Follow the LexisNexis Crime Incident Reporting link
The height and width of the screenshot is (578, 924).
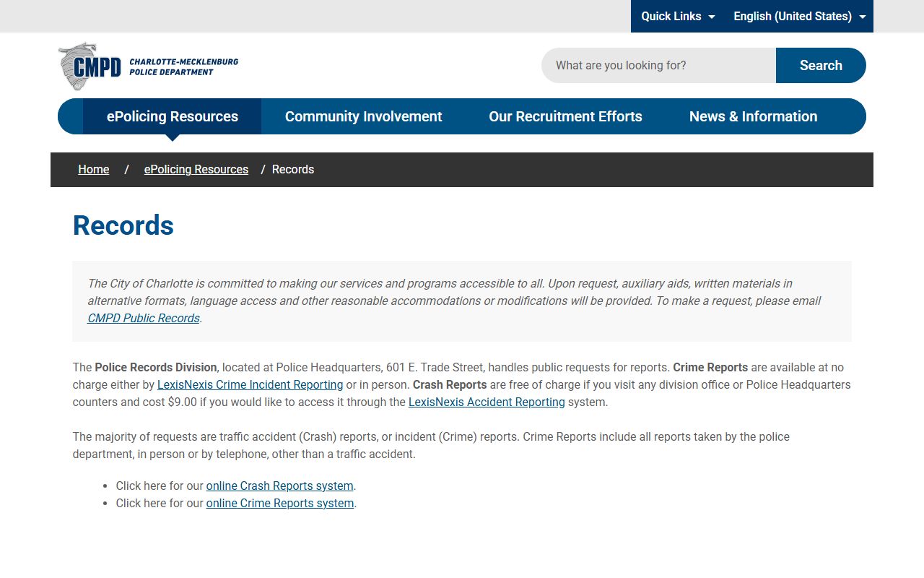(250, 384)
